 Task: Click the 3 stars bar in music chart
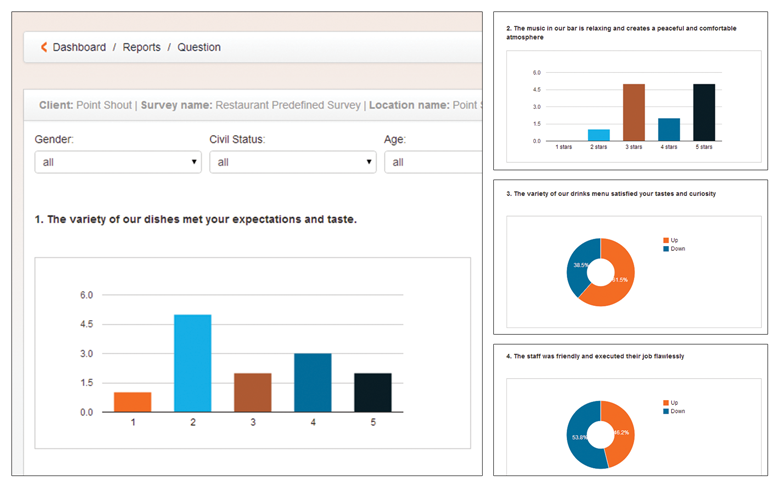(x=633, y=112)
